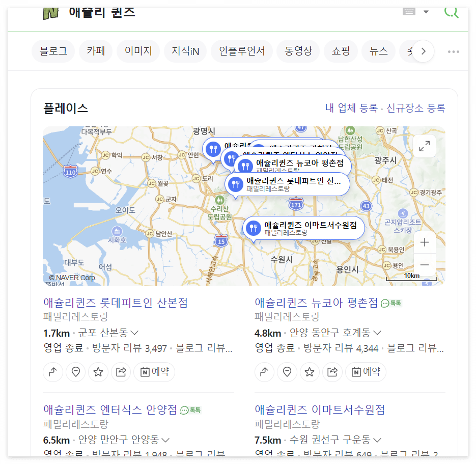
Task: Click 방문자 리뷰 4,344 text
Action: click(x=341, y=348)
